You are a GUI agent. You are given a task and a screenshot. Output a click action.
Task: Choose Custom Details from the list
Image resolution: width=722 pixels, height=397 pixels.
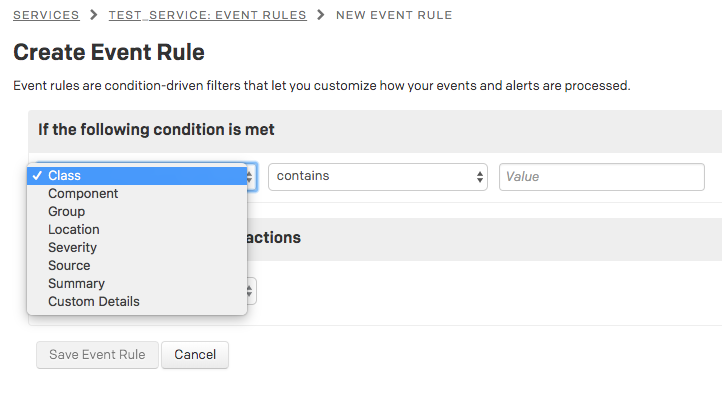137,301
